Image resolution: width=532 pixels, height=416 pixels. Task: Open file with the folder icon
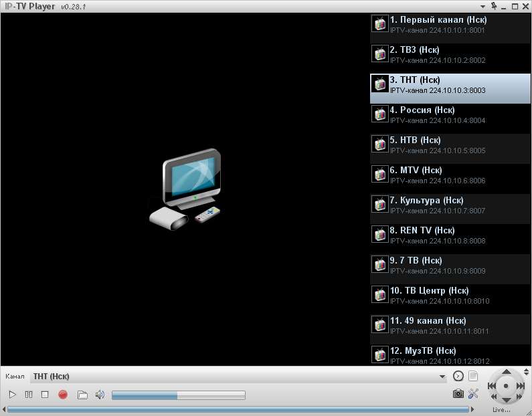click(x=82, y=395)
